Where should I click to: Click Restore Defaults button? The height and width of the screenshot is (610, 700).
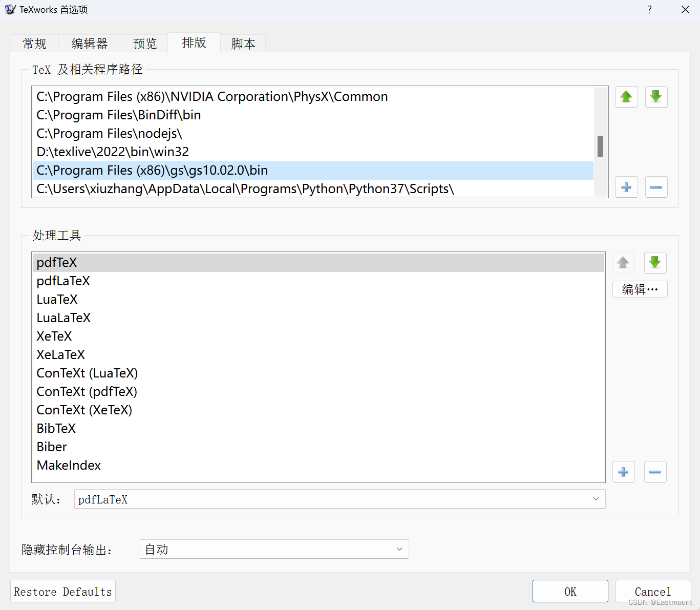tap(63, 591)
